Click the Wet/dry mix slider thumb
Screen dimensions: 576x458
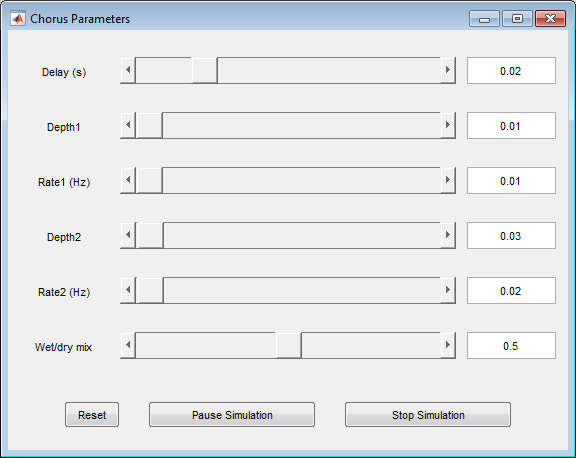click(x=289, y=345)
